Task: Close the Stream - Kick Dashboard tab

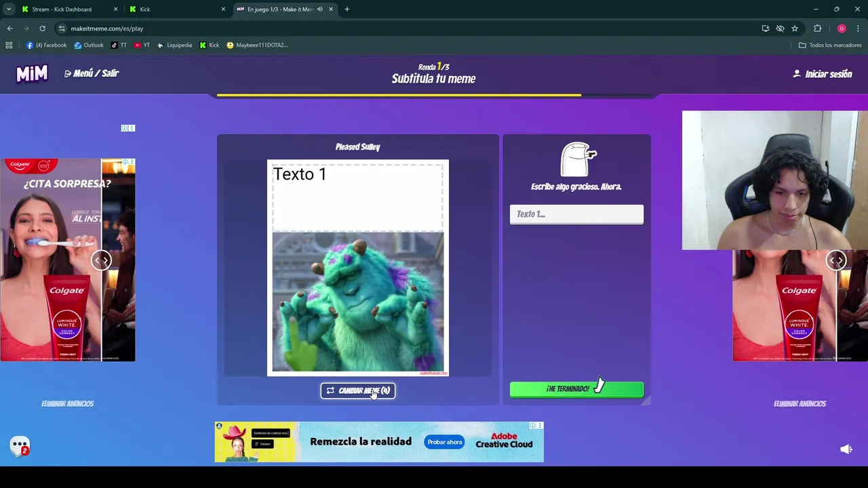Action: pos(115,9)
